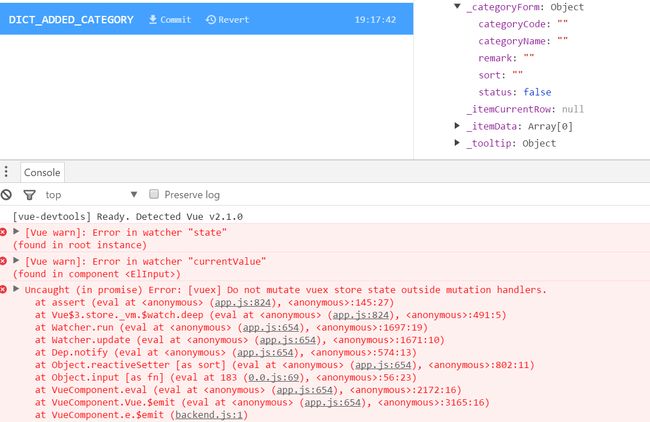Open the top execution context dropdown
650x422 pixels.
coord(91,195)
